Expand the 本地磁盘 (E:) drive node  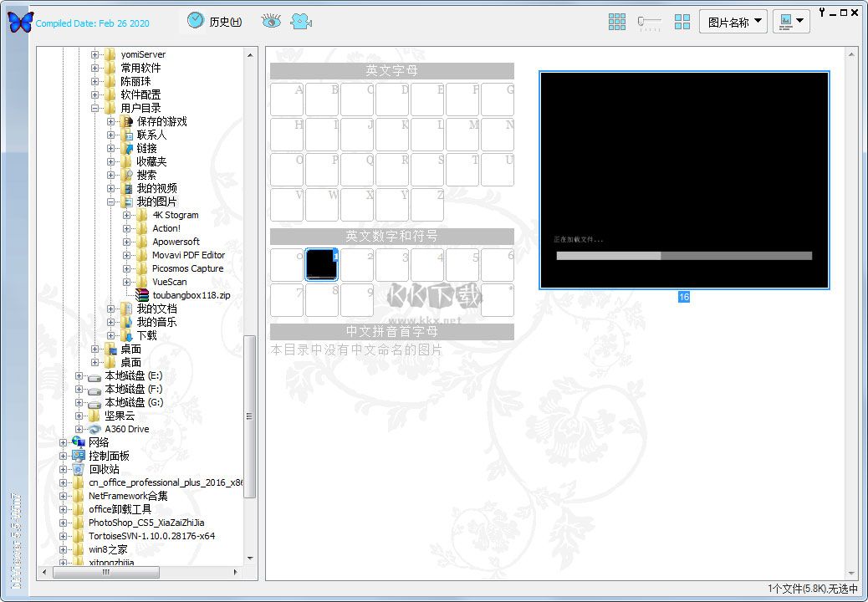pos(81,376)
